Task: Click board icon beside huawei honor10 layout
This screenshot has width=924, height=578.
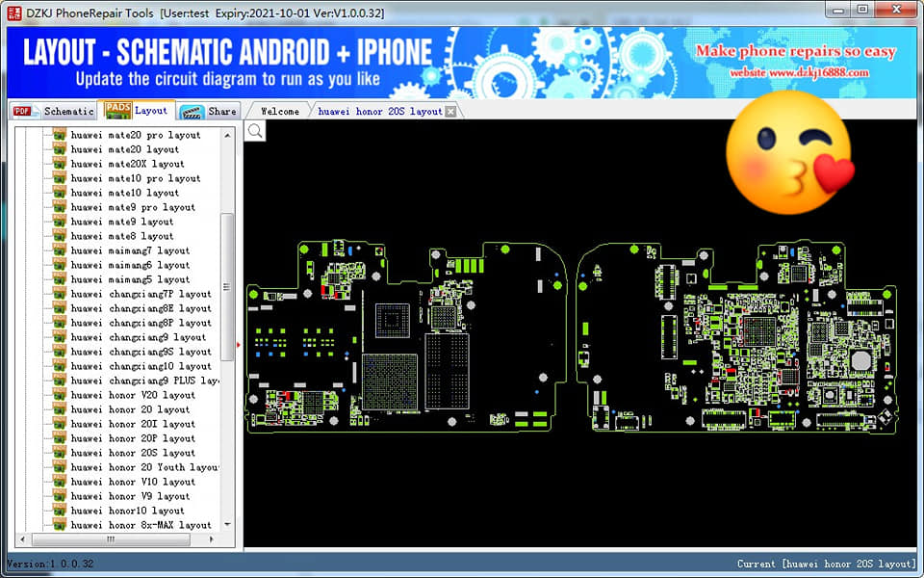Action: tap(59, 511)
